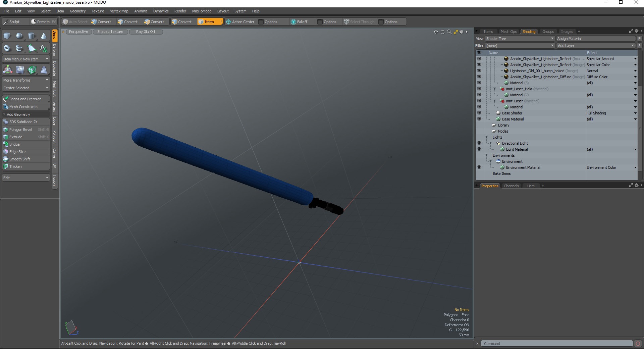Viewport: 644px width, 349px height.
Task: Toggle visibility of Anakin_Skywalker_Lightsaber_Diffuse layer
Action: tap(479, 77)
